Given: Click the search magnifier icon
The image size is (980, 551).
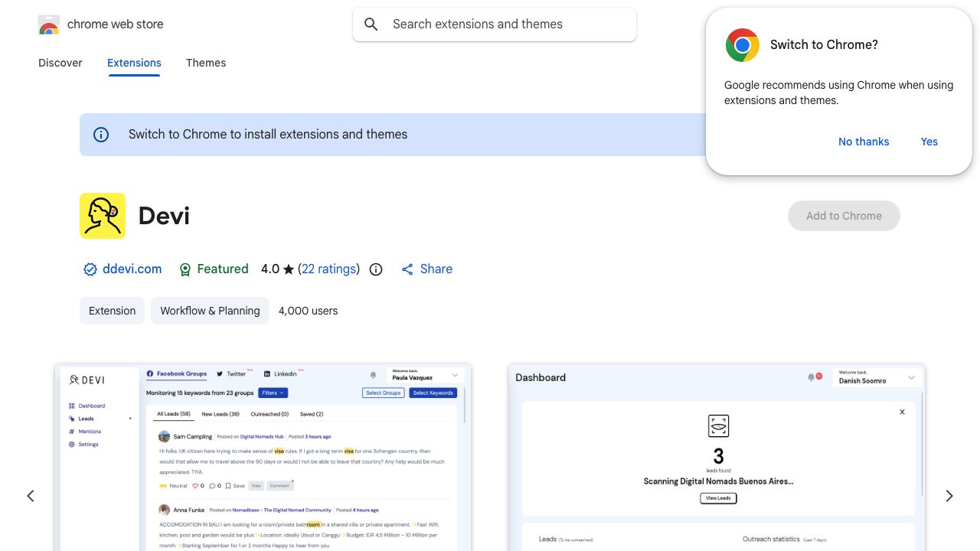Looking at the screenshot, I should 371,24.
